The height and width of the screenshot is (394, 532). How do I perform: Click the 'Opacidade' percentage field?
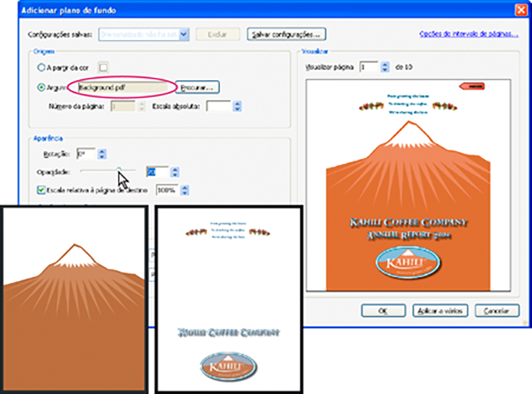(x=157, y=172)
